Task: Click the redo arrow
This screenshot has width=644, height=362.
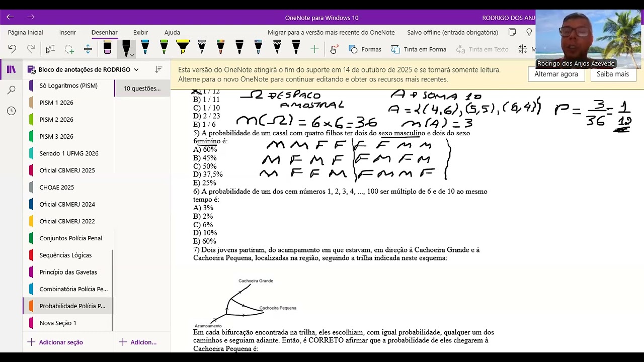Action: coord(31,49)
